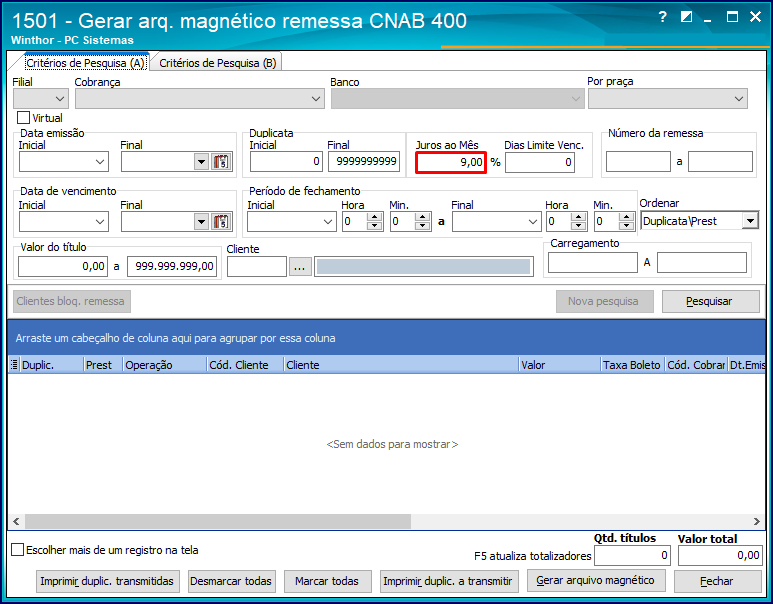Click first Número da remessa field
773x604 pixels.
(x=638, y=162)
